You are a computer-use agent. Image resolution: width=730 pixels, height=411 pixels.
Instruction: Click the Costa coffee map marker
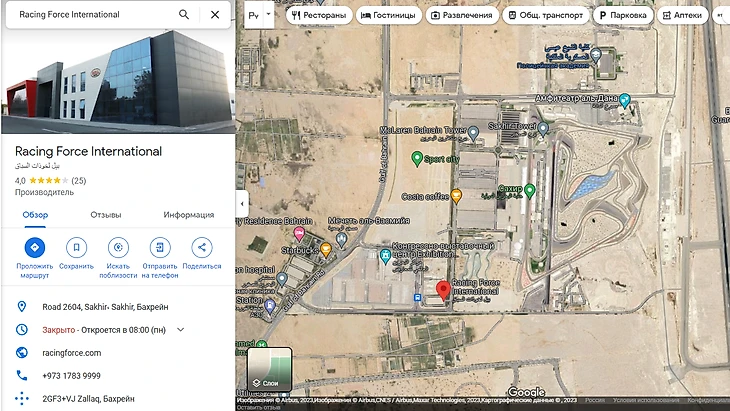pos(457,195)
